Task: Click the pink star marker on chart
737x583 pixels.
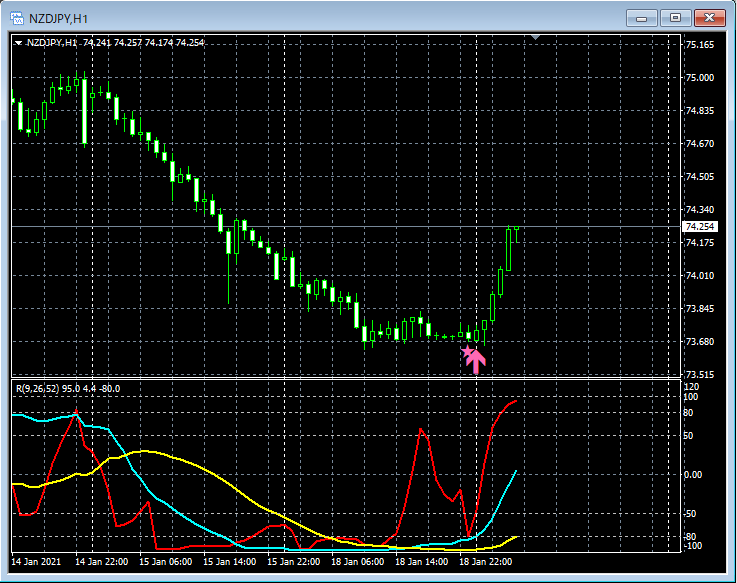Action: pyautogui.click(x=466, y=352)
